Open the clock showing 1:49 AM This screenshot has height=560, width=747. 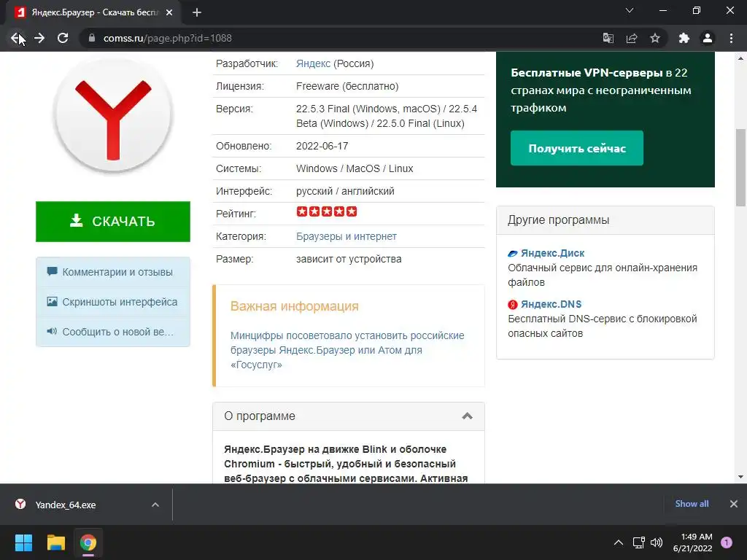pos(693,542)
